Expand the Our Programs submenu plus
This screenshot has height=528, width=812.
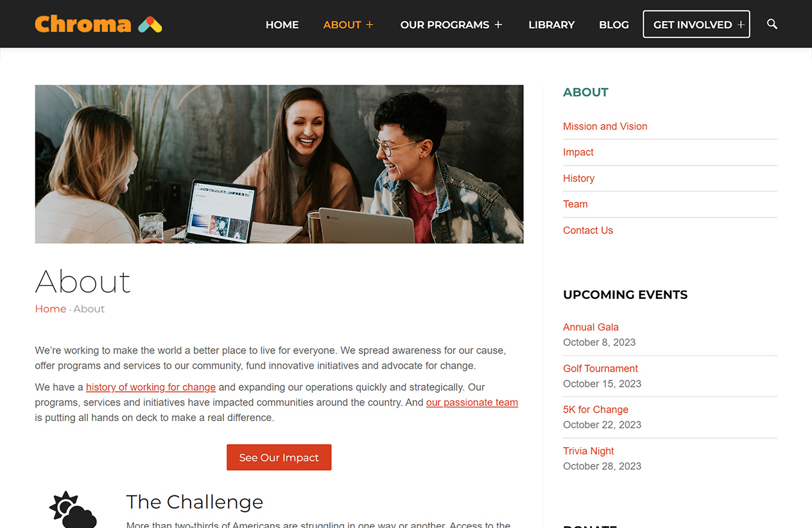click(498, 25)
